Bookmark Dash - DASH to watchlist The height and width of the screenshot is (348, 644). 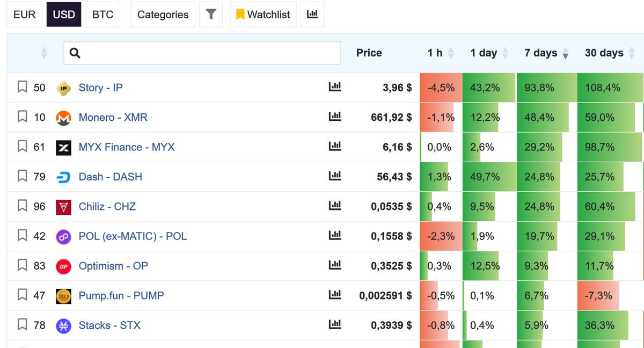[22, 176]
